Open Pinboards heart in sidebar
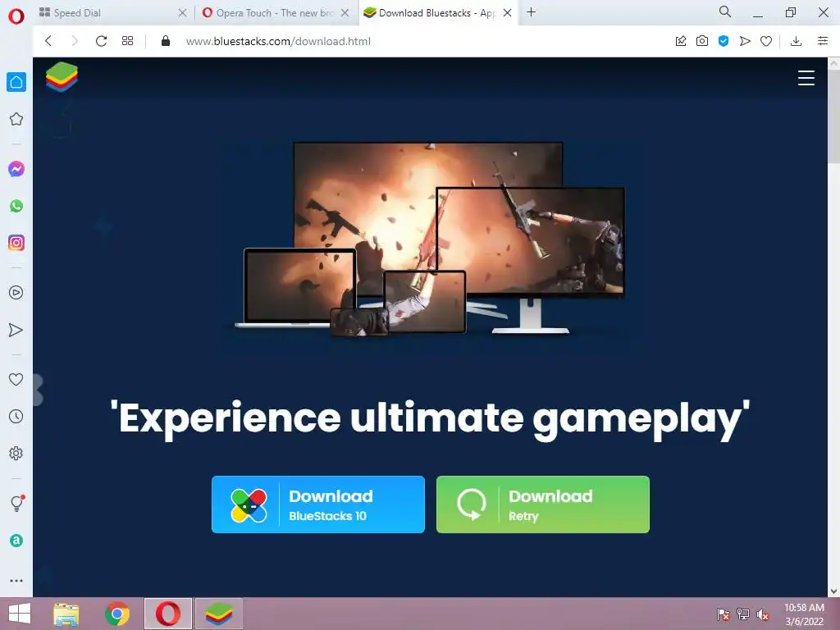840x630 pixels. pyautogui.click(x=16, y=379)
